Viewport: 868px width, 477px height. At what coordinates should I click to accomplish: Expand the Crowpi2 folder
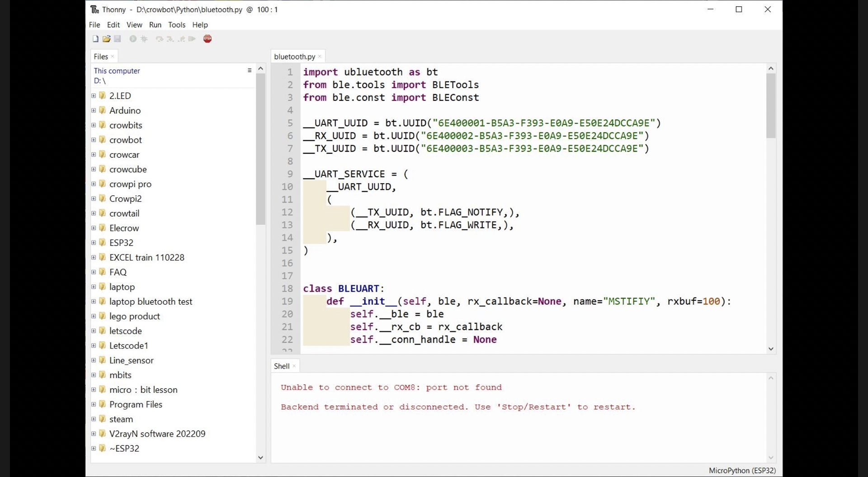tap(94, 198)
